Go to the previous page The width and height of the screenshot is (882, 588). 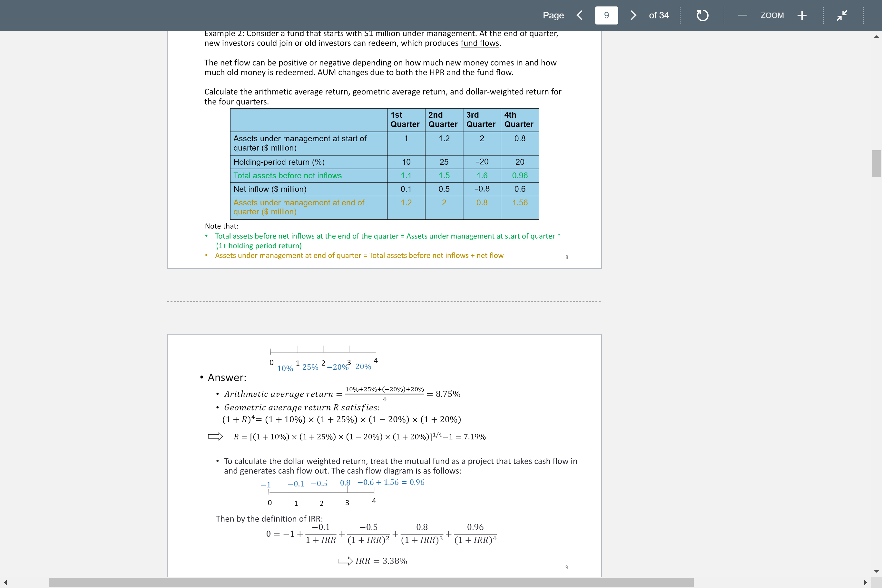point(579,15)
